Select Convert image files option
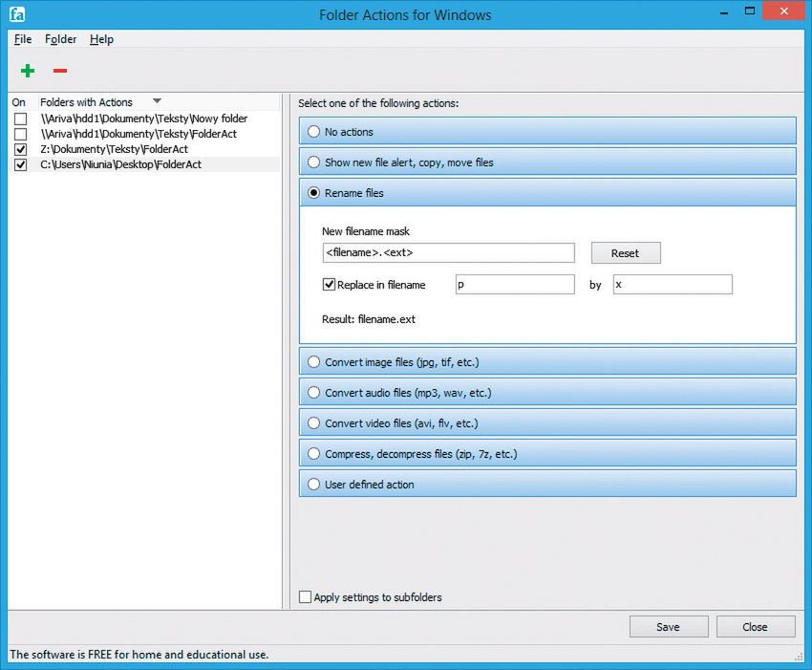 coord(314,361)
